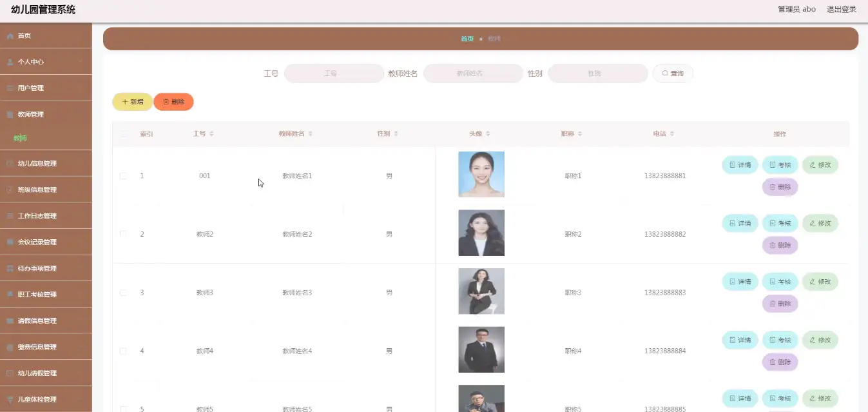
Task: Click the trash icon on the top 删除 button
Action: [x=164, y=101]
